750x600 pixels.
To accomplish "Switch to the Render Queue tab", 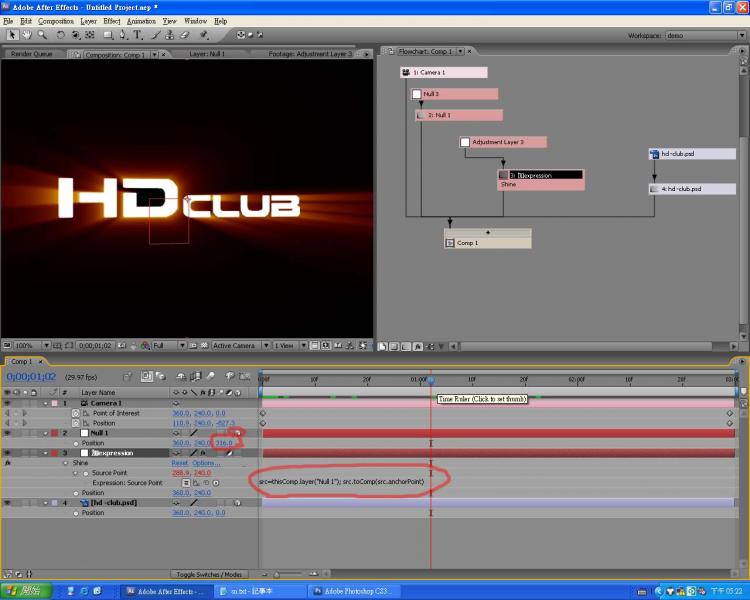I will 32,54.
